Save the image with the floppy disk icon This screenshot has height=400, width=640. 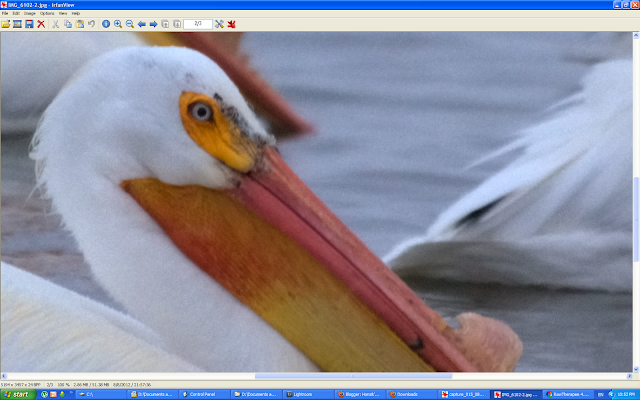click(x=29, y=24)
